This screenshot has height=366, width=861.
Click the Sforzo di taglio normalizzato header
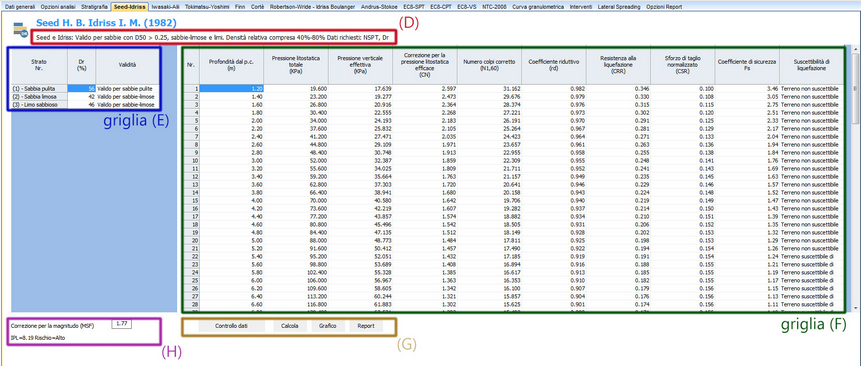(x=683, y=65)
